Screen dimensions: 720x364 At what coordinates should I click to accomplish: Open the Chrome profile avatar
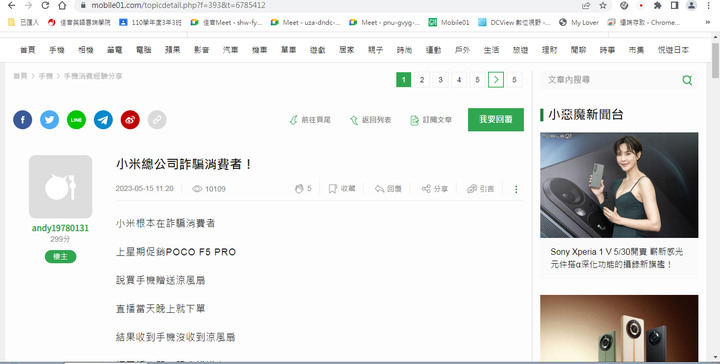692,6
